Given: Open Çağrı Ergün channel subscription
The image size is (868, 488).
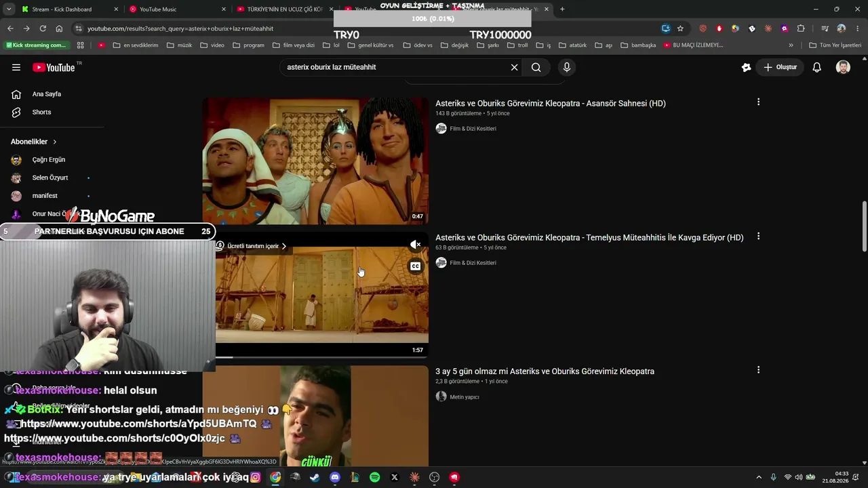Looking at the screenshot, I should [x=48, y=160].
